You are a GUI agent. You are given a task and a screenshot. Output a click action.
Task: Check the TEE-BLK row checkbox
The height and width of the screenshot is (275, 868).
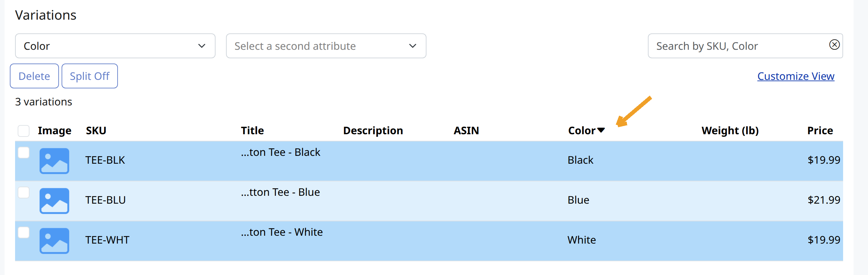coord(24,153)
